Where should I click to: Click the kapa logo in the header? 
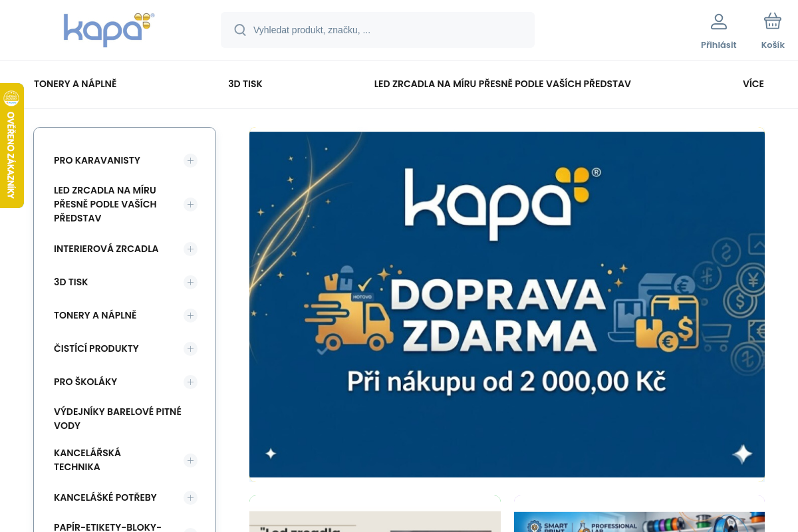coord(108,30)
